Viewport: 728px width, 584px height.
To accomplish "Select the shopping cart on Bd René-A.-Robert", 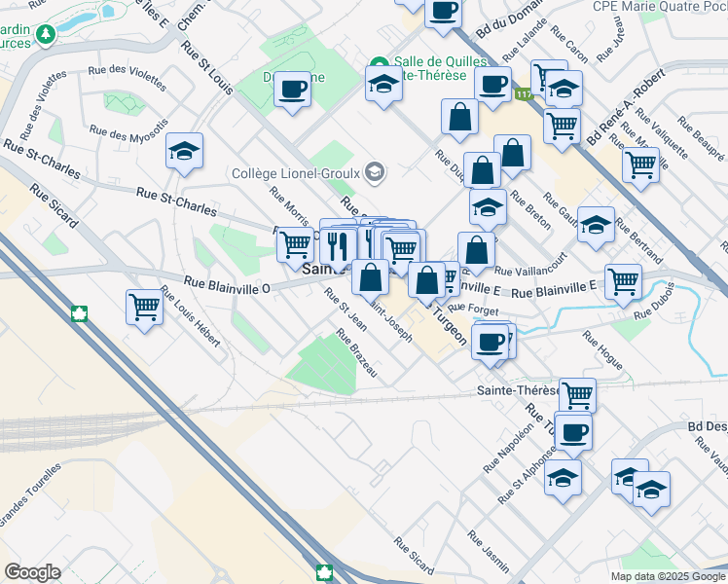I will pos(639,164).
